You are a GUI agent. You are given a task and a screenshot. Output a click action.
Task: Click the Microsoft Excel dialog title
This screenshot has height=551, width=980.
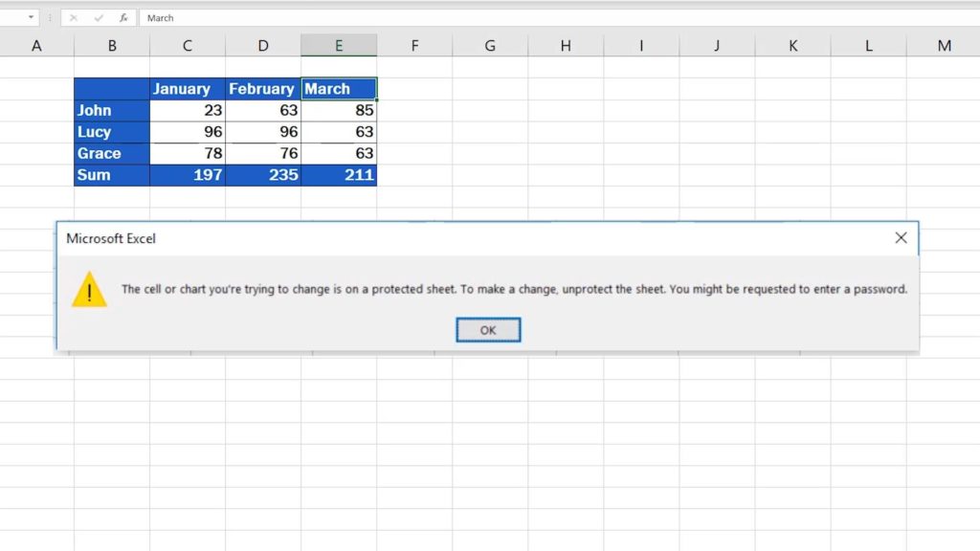[111, 238]
